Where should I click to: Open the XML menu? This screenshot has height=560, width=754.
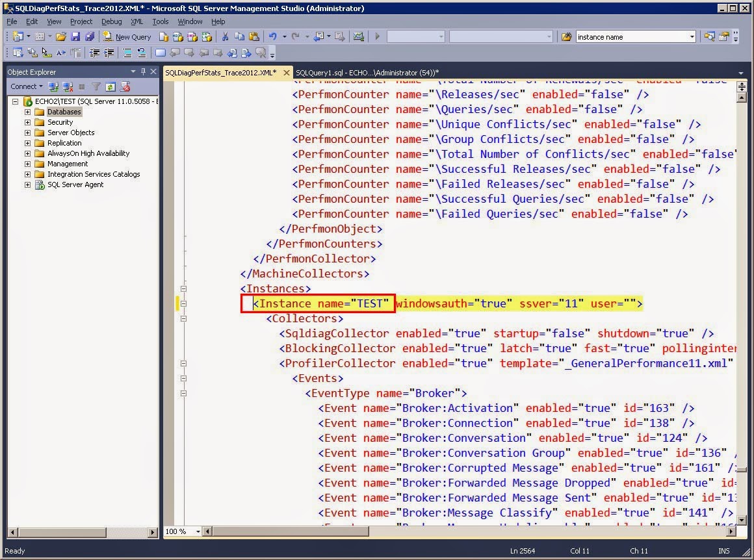click(x=136, y=21)
